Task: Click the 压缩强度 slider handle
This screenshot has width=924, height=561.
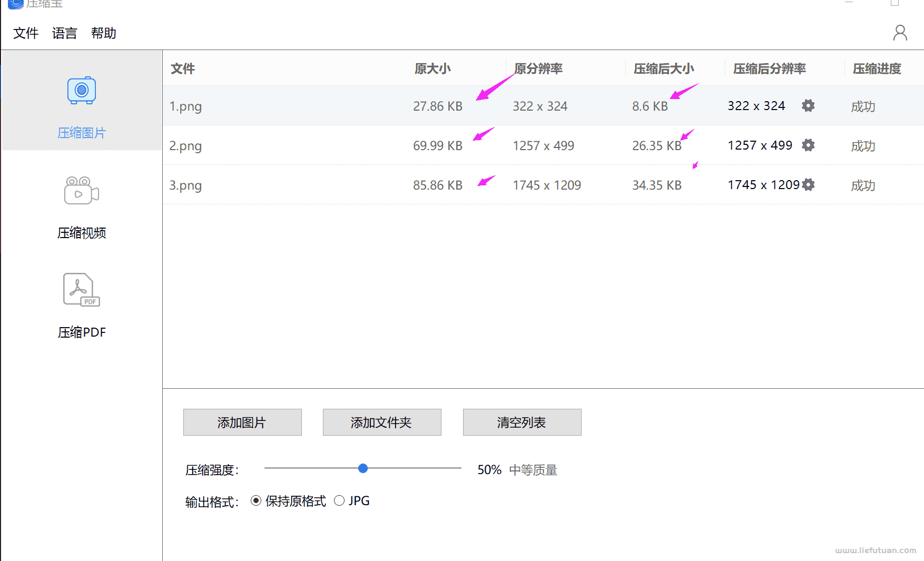Action: click(363, 468)
